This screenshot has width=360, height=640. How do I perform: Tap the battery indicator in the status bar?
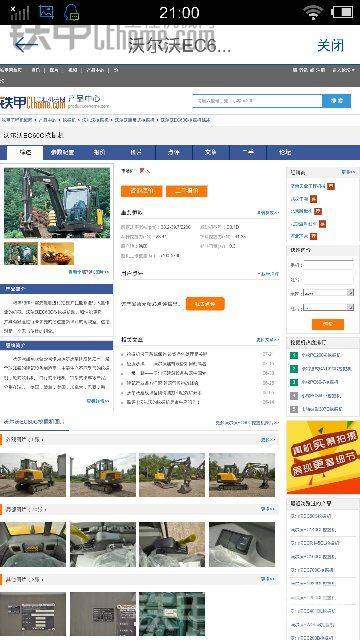point(342,12)
